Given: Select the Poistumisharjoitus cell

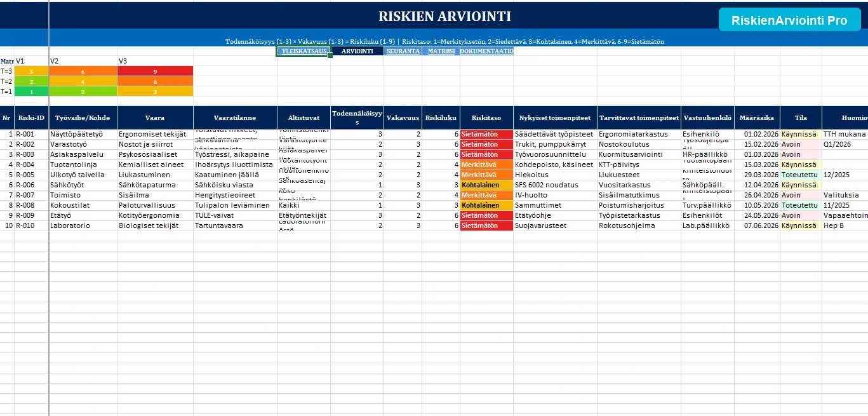Looking at the screenshot, I should point(639,205).
